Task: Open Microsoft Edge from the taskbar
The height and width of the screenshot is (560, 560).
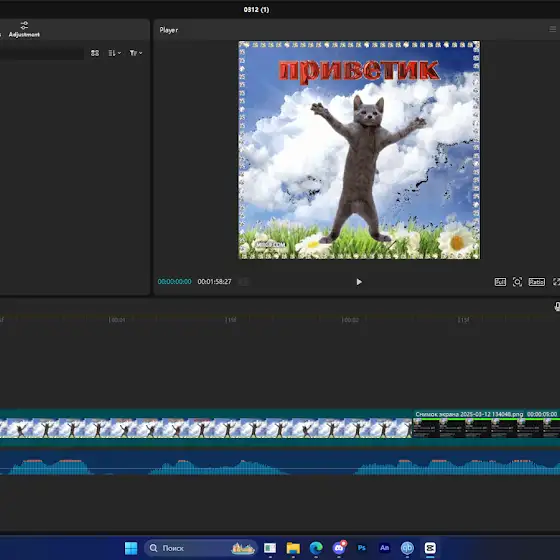Action: click(316, 548)
